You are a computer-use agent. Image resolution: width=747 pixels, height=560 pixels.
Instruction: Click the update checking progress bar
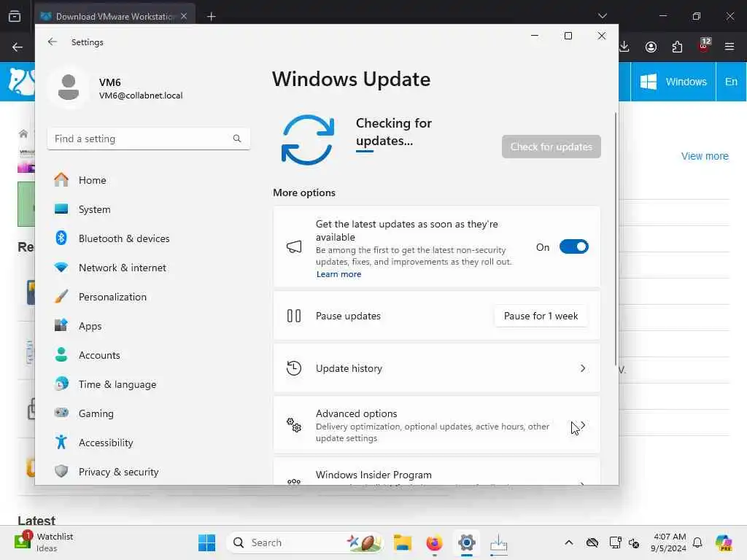365,152
